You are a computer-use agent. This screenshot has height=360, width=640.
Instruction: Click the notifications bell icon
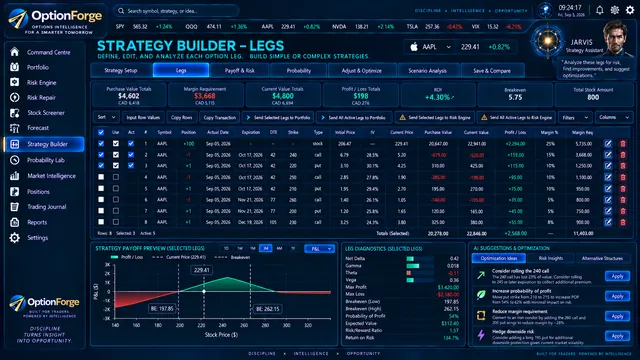[x=599, y=10]
